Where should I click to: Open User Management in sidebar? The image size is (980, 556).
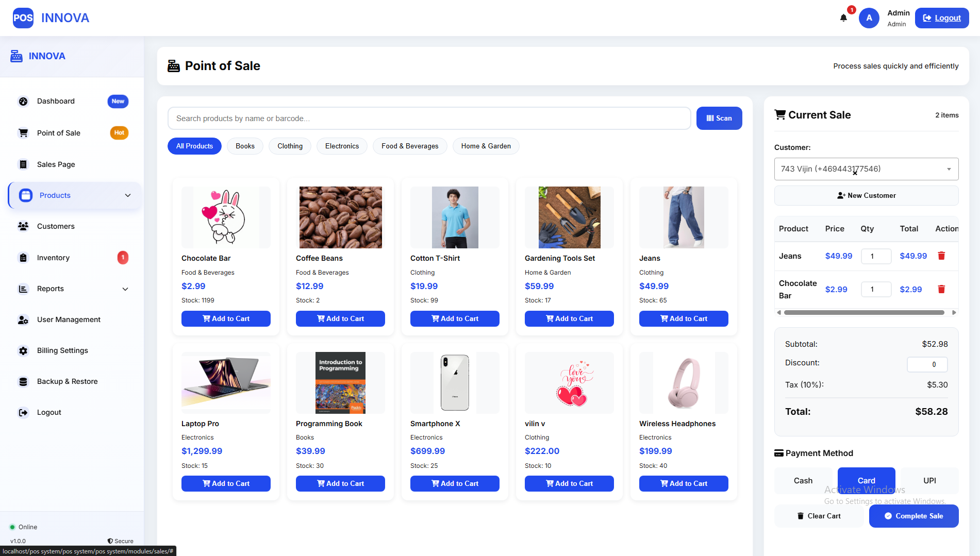pyautogui.click(x=69, y=319)
